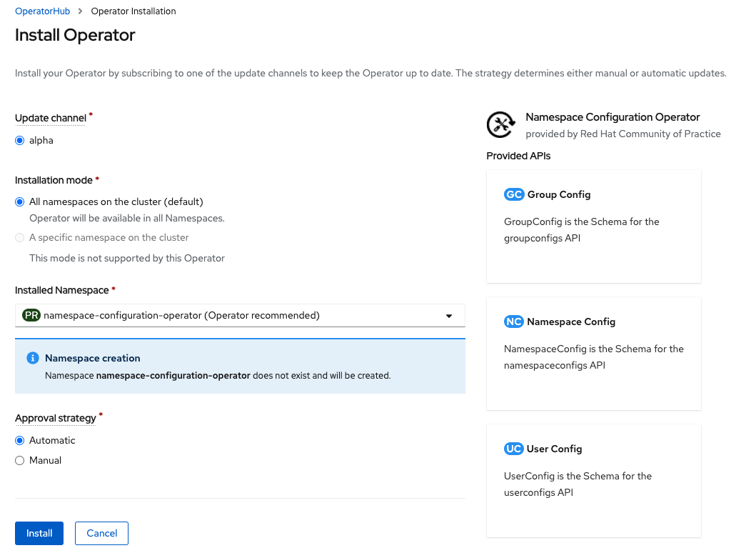Click the UC User Config badge icon
Screen dimensions: 756x558
514,449
